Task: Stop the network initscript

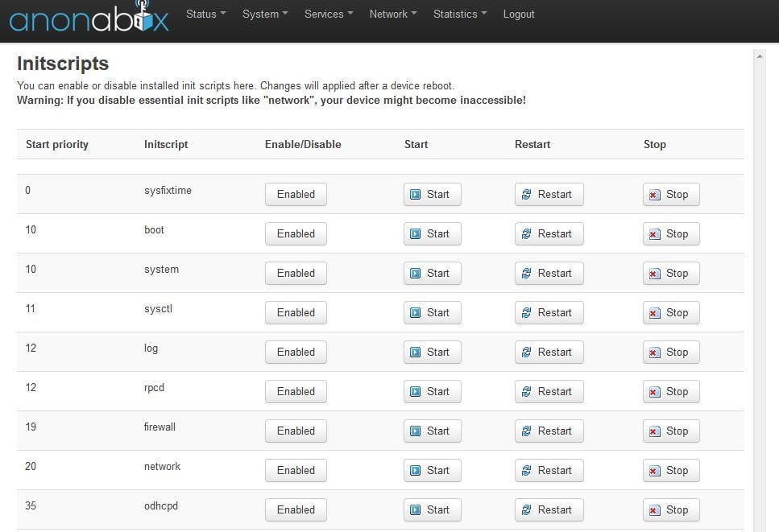Action: point(670,470)
